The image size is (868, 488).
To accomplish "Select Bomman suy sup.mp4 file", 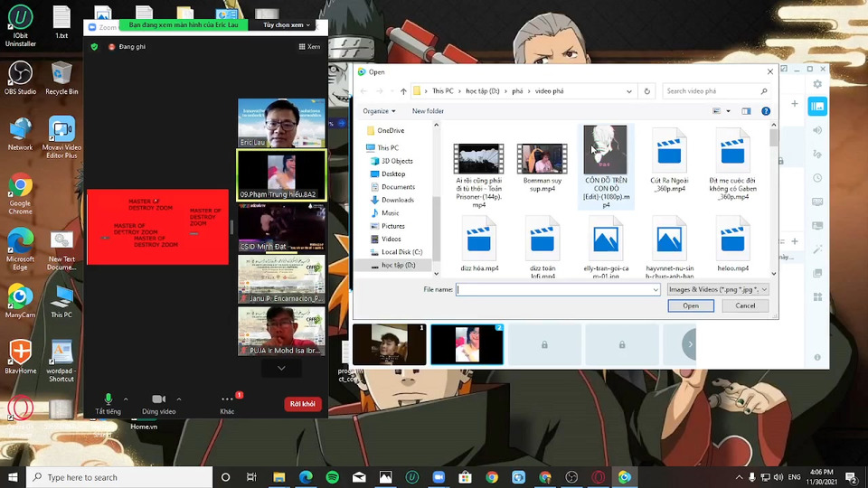I will click(x=542, y=167).
